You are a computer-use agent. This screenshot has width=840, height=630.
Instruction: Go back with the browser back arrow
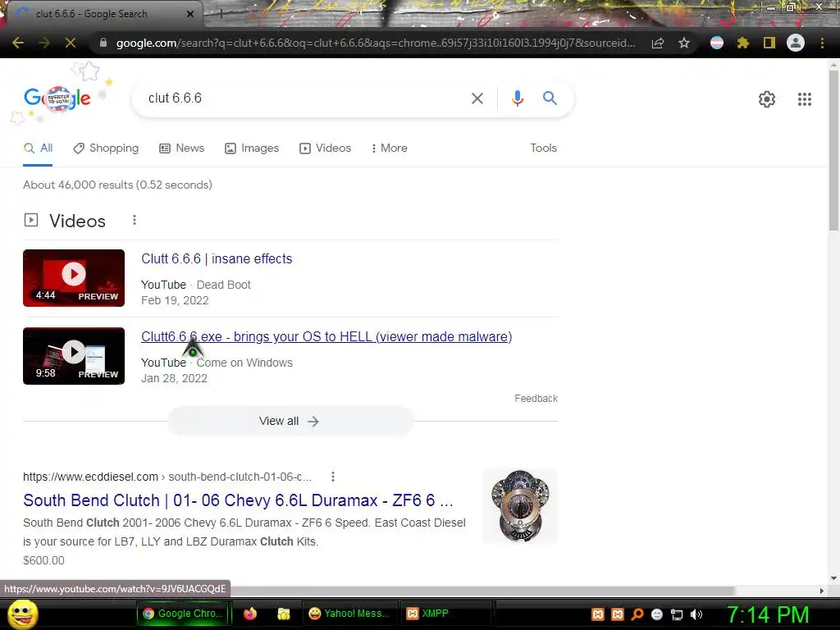(18, 43)
